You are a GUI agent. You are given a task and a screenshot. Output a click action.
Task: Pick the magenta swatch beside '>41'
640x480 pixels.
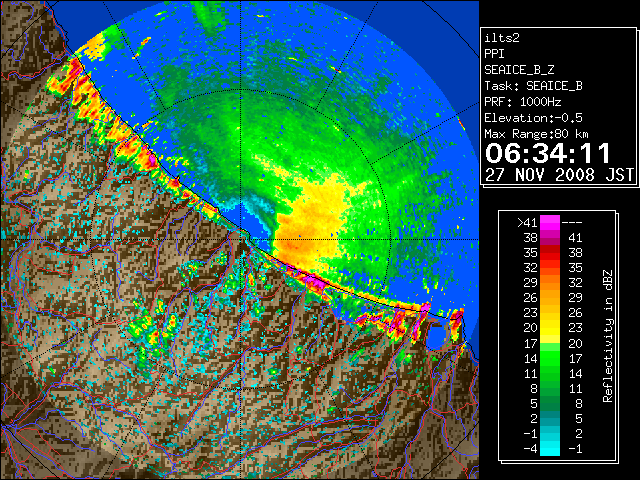[x=550, y=222]
